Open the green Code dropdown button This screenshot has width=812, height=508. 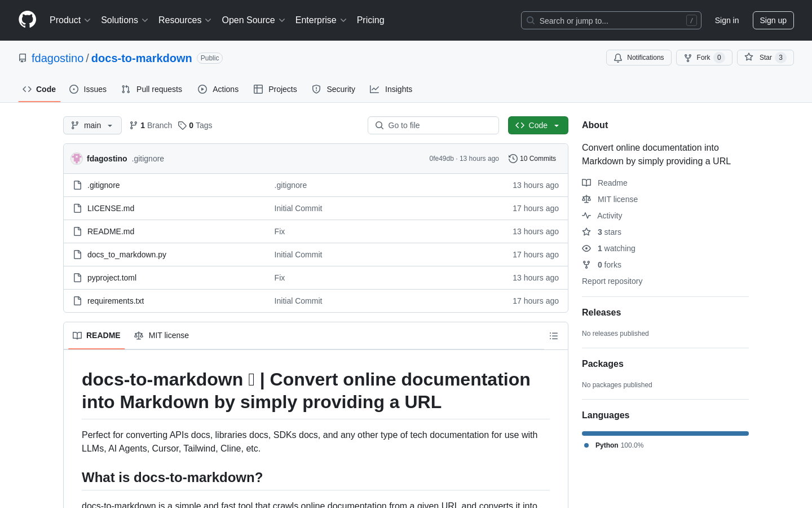(538, 125)
